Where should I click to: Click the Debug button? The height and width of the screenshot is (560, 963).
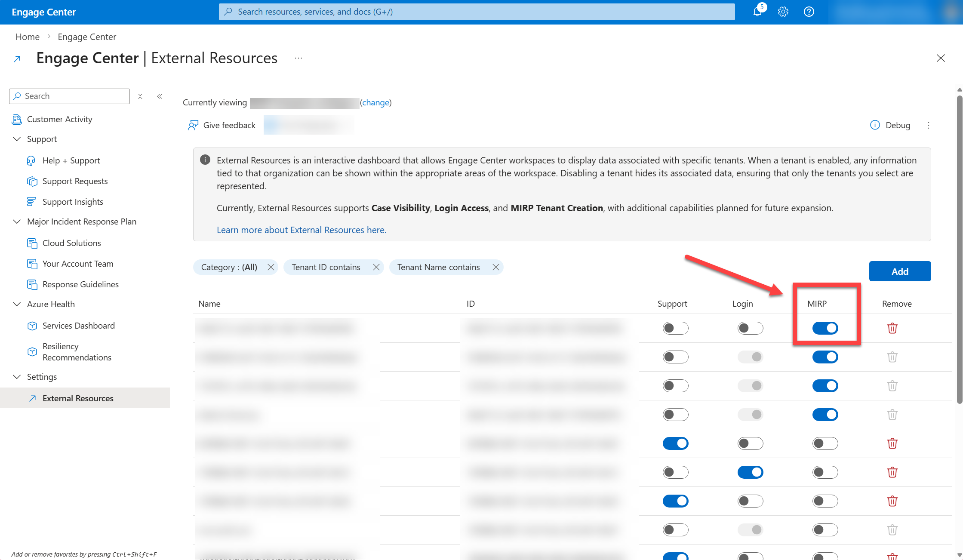pos(890,125)
